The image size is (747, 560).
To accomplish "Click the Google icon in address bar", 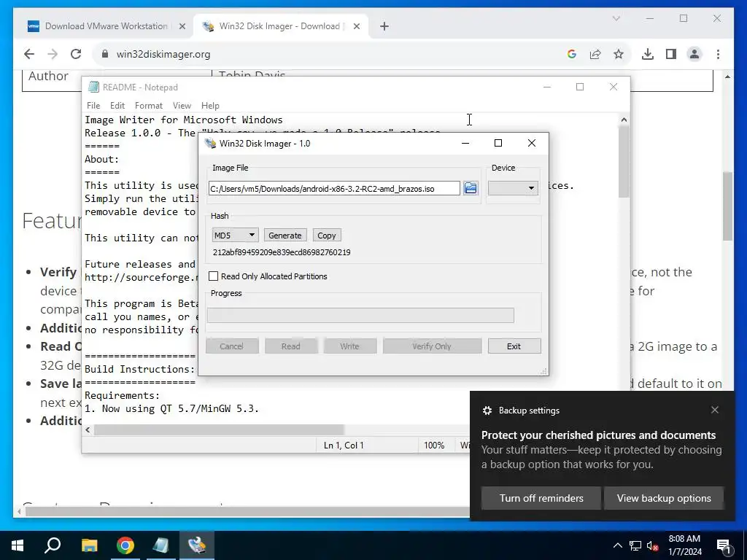I will pyautogui.click(x=572, y=54).
